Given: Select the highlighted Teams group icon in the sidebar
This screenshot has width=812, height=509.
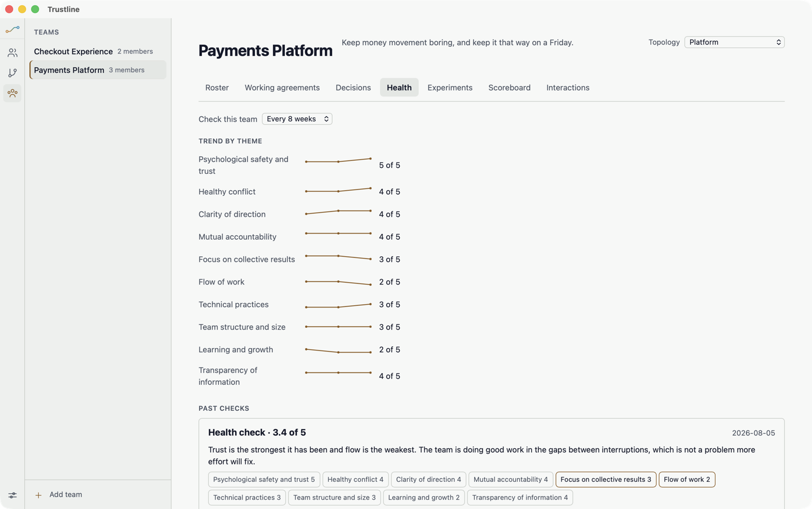Looking at the screenshot, I should point(12,93).
